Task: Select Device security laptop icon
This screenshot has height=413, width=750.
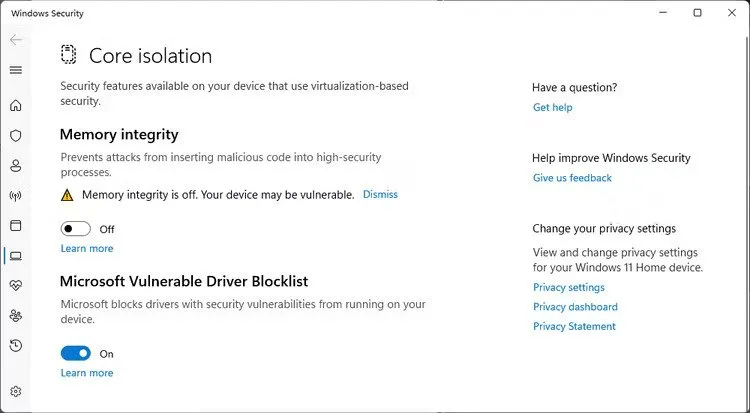Action: (15, 255)
